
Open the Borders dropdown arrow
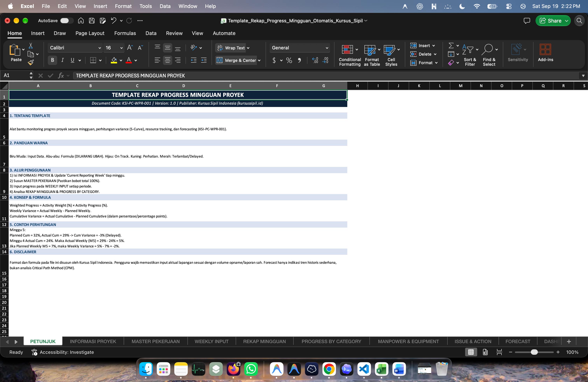point(100,60)
